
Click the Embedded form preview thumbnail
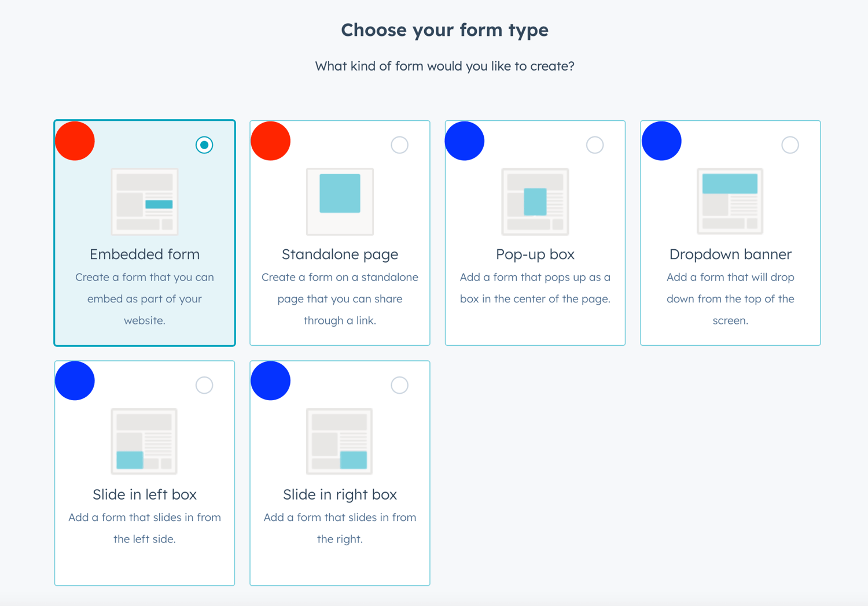pos(144,202)
